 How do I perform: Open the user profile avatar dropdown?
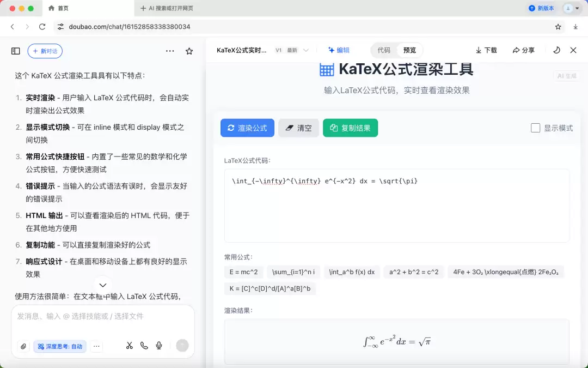tap(572, 8)
